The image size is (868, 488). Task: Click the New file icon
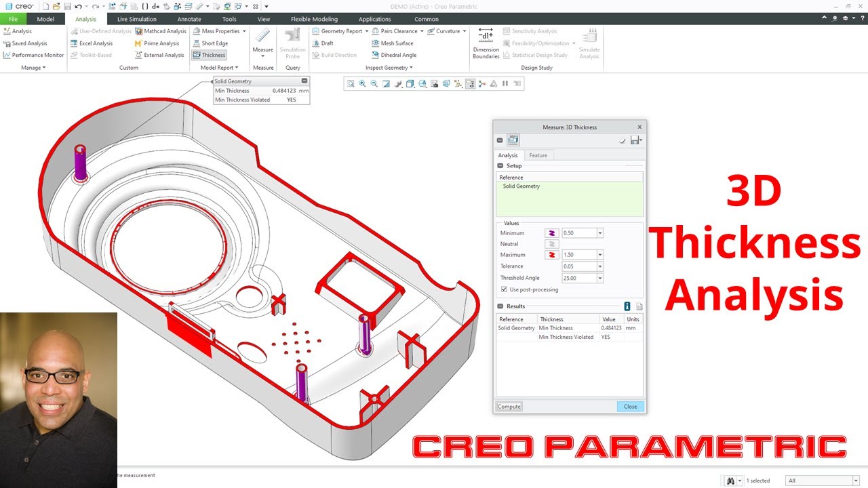coord(44,6)
